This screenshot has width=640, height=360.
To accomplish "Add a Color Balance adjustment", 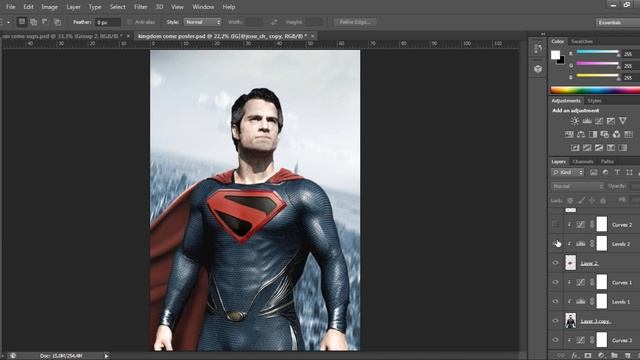I will pos(581,134).
